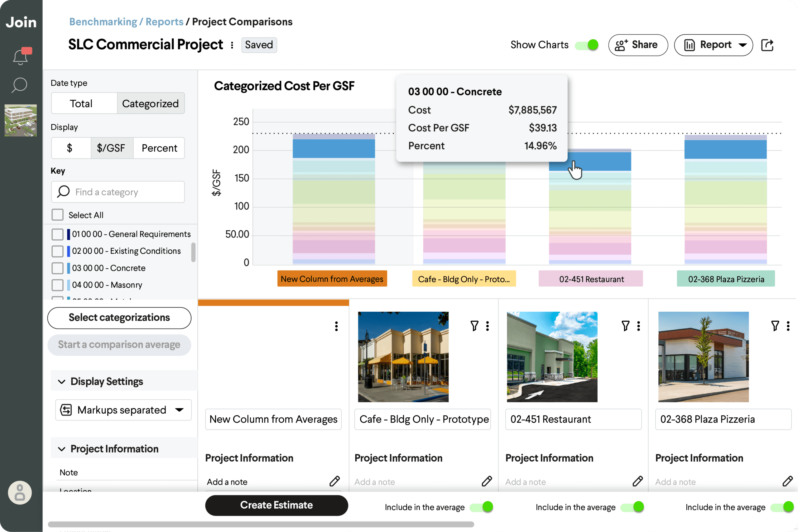
Task: Click the Select categorizations button
Action: (119, 318)
